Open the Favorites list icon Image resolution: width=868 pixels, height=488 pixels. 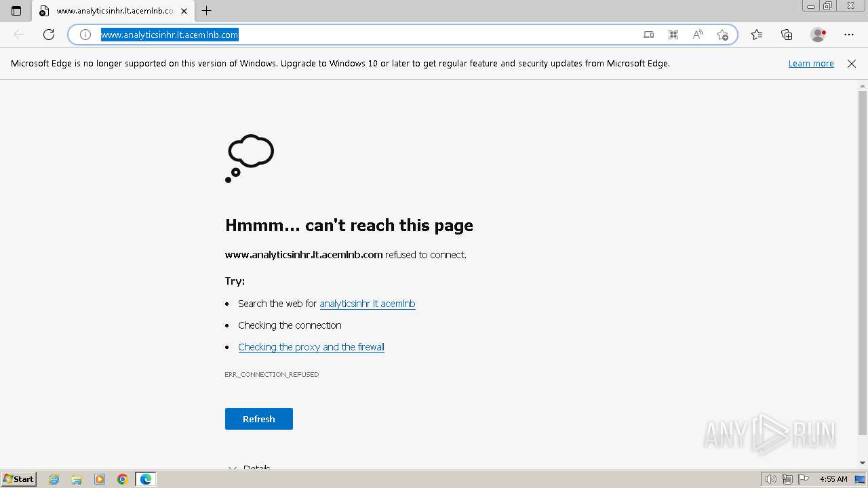[x=757, y=35]
